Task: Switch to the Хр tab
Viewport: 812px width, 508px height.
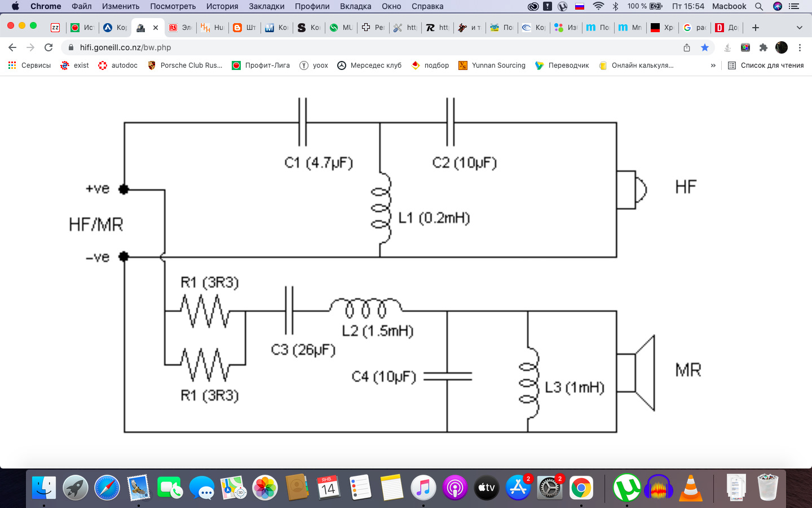Action: click(662, 27)
